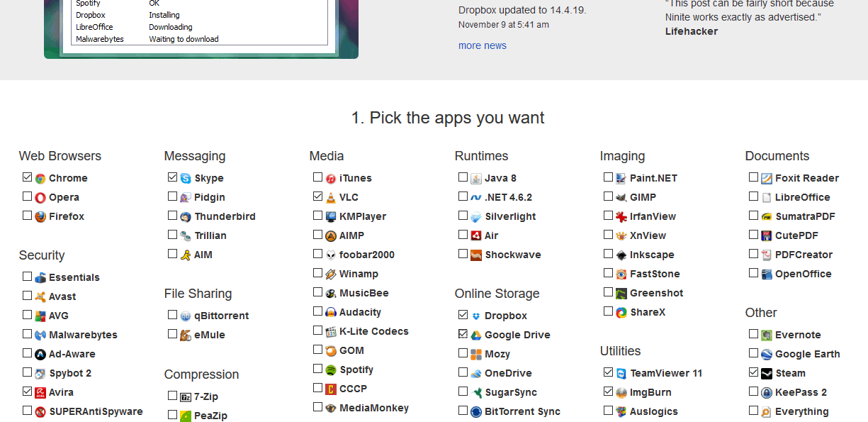Click the Foxit Reader icon

tap(767, 179)
